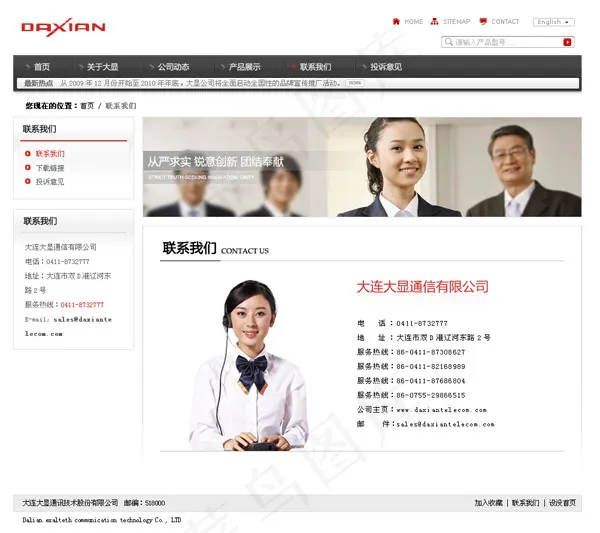Click 设为首页 in the footer
600x533 pixels.
[x=562, y=503]
